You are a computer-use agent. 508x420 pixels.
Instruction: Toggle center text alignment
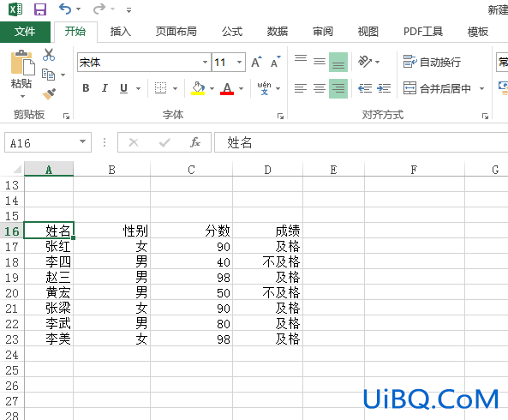(320, 88)
